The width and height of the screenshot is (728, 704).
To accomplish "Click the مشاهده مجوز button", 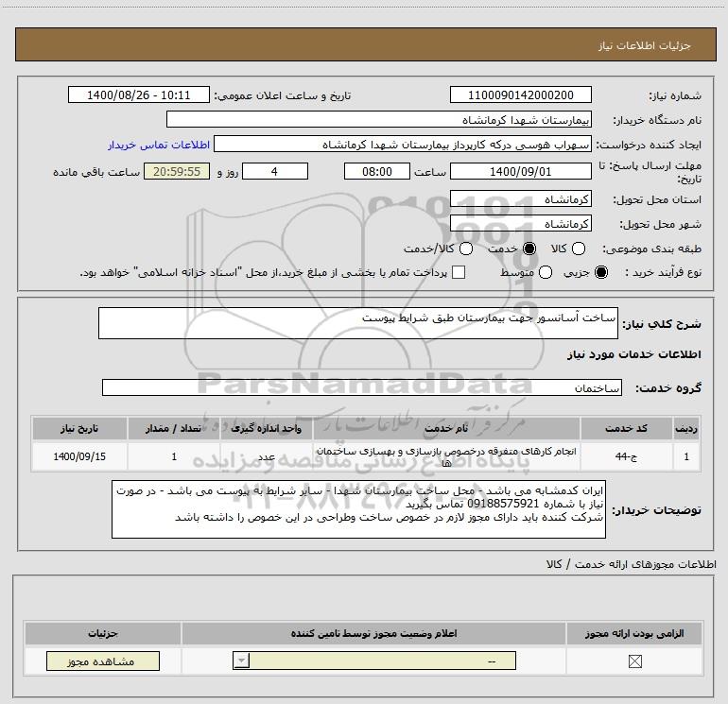I will pyautogui.click(x=103, y=661).
